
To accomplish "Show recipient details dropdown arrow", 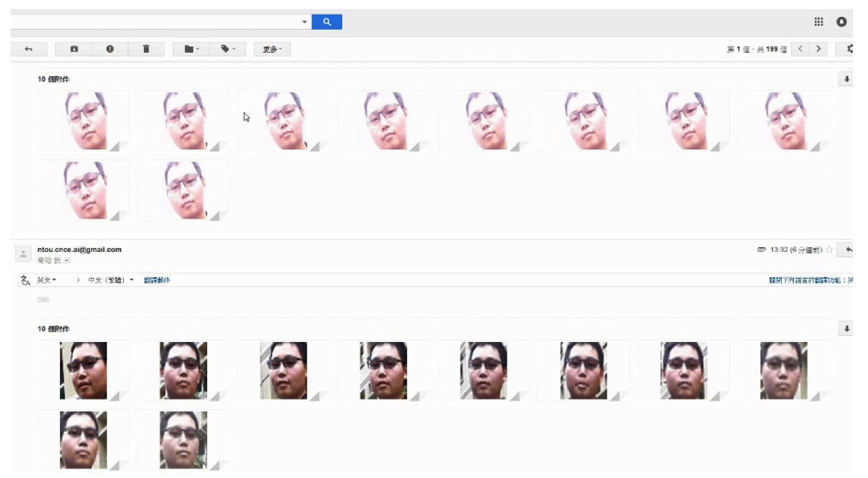I will pyautogui.click(x=67, y=261).
